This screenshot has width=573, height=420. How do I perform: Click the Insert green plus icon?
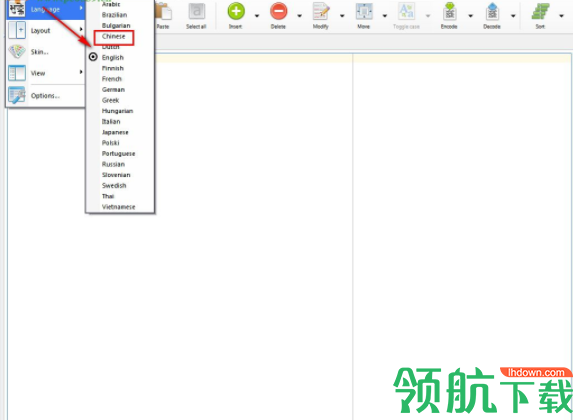coord(236,11)
